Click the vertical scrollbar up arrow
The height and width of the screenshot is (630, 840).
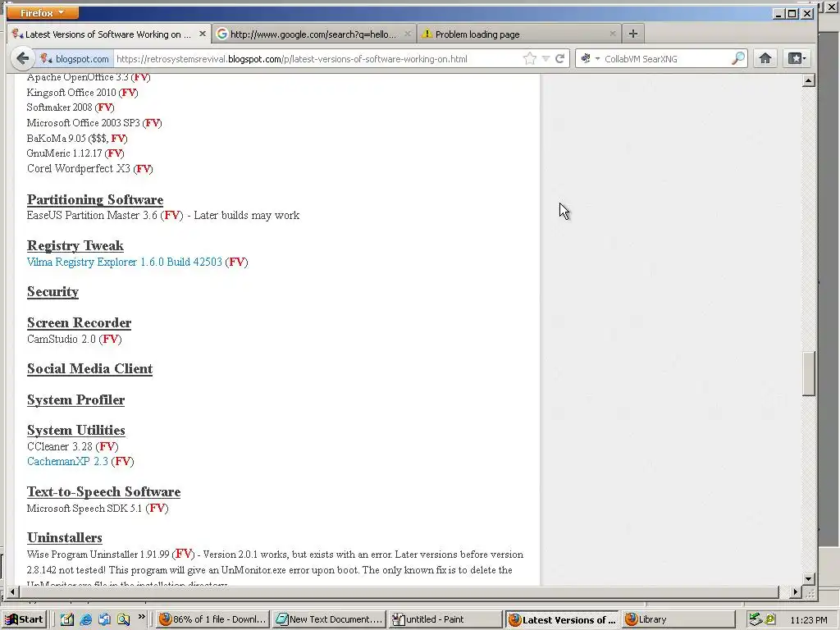point(808,81)
